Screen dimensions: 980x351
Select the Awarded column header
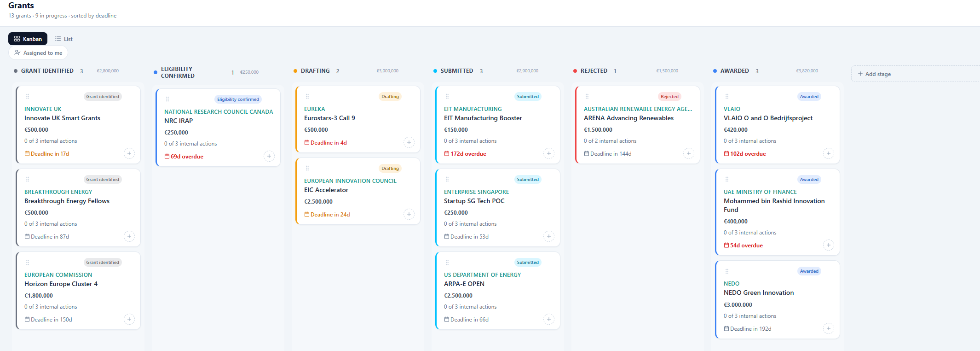point(735,71)
